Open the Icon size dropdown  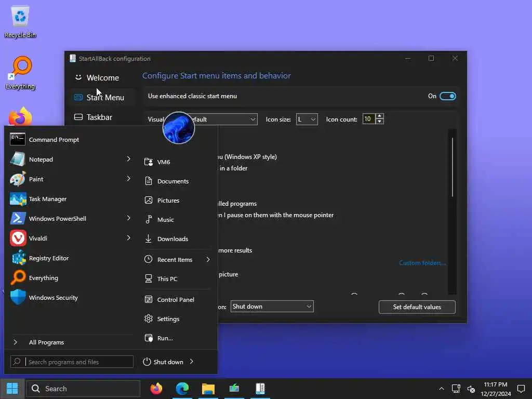tap(307, 119)
